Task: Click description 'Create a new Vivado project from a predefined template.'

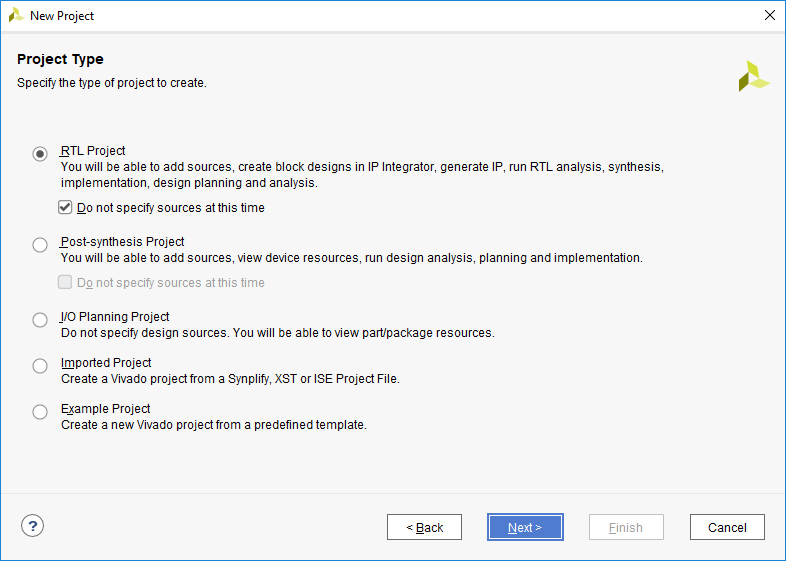Action: (x=214, y=425)
